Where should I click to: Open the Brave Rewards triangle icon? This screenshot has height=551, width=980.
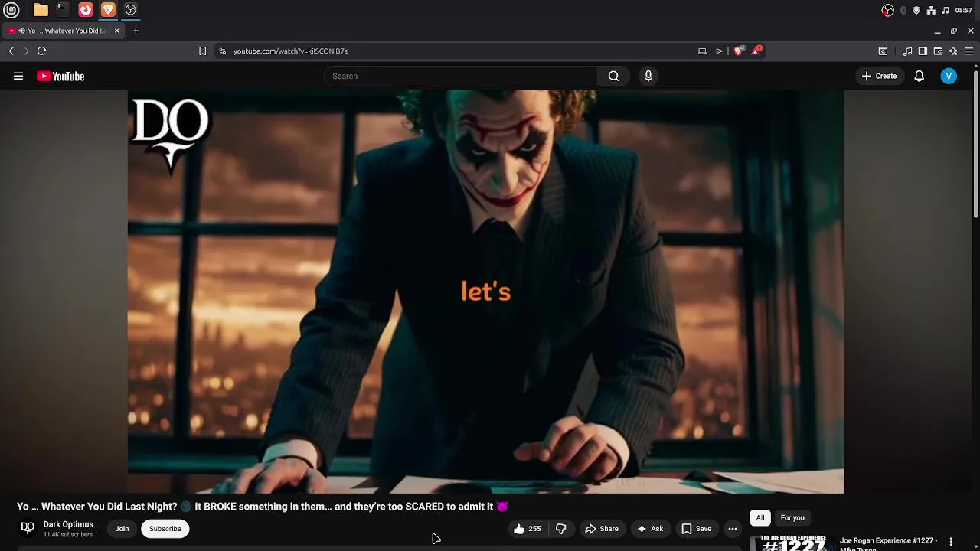click(756, 51)
